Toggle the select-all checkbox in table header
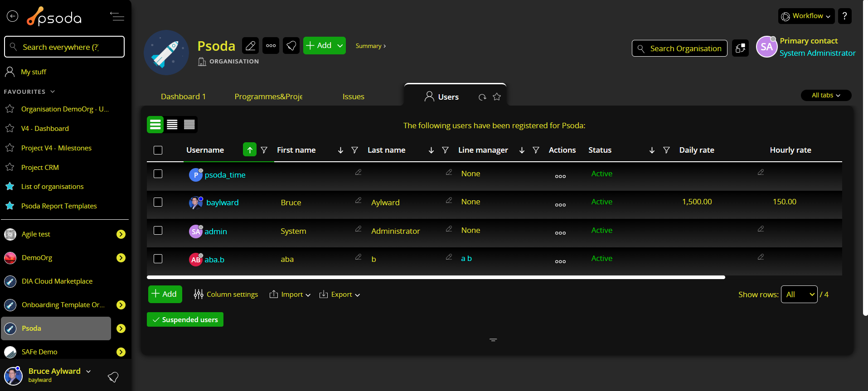This screenshot has width=868, height=391. point(158,150)
